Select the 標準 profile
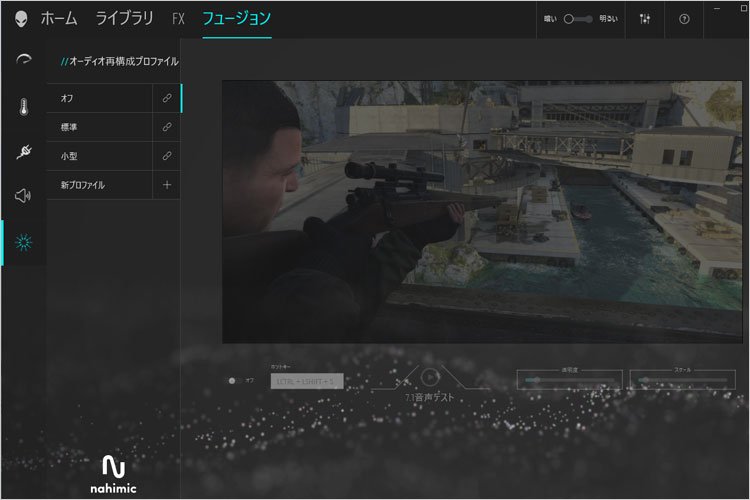 (98, 128)
